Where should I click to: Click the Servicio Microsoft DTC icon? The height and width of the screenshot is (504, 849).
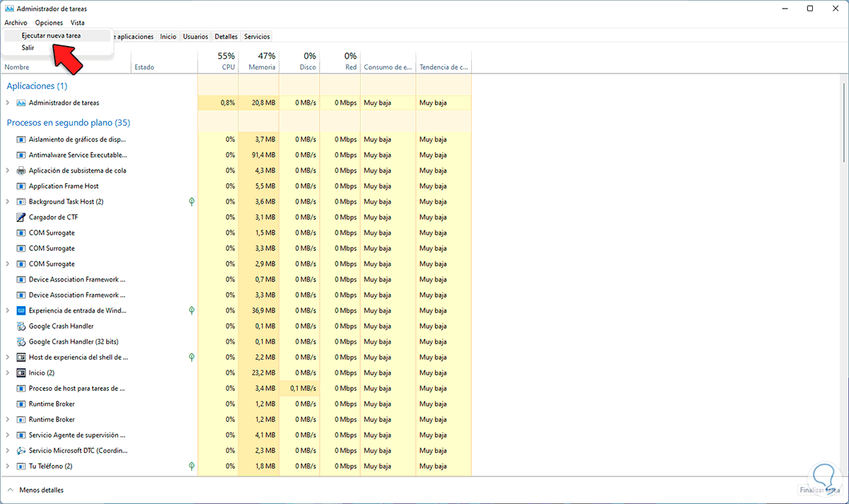click(21, 450)
